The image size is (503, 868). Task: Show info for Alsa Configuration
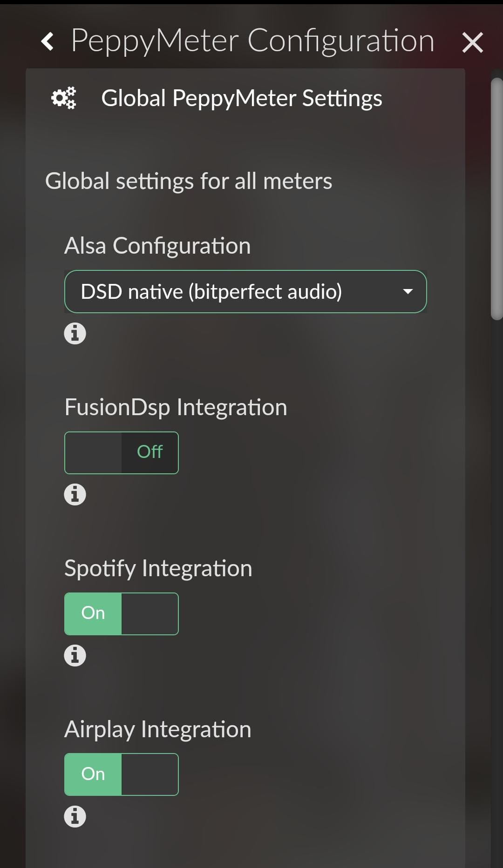pos(75,333)
